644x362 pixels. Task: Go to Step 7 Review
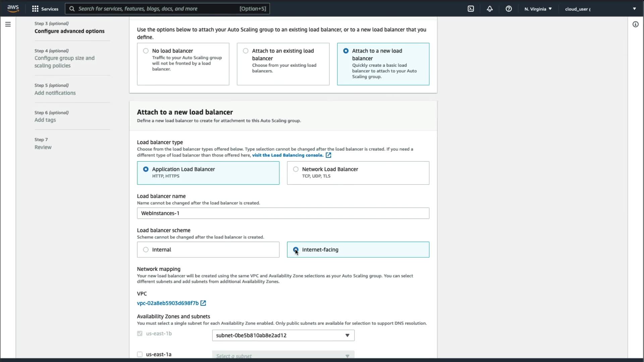pyautogui.click(x=43, y=147)
